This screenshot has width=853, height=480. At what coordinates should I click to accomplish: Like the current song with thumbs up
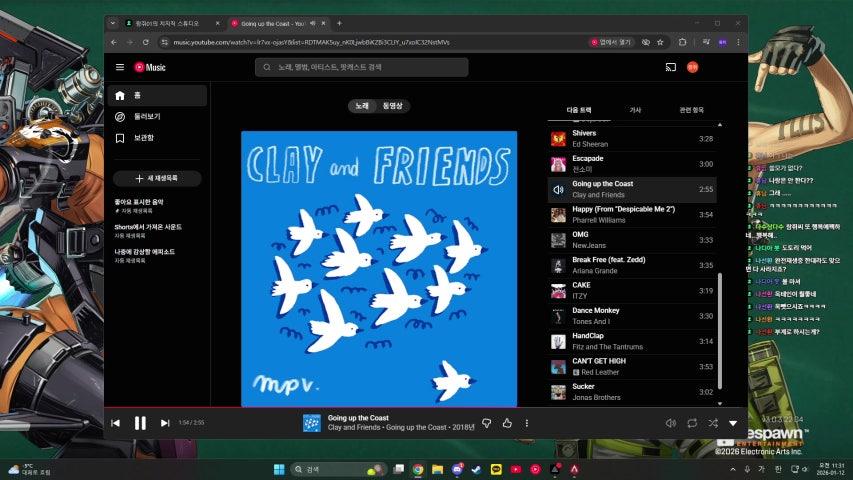pyautogui.click(x=507, y=423)
